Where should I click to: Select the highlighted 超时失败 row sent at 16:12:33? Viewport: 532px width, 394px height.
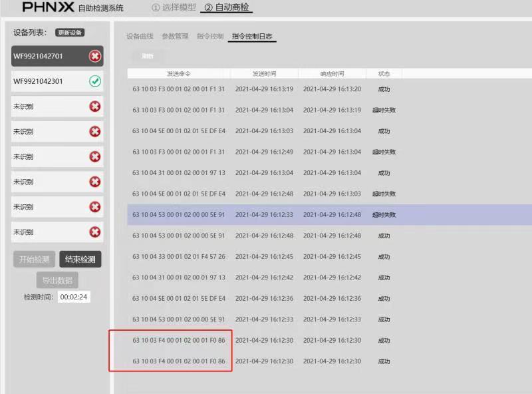[x=329, y=215]
